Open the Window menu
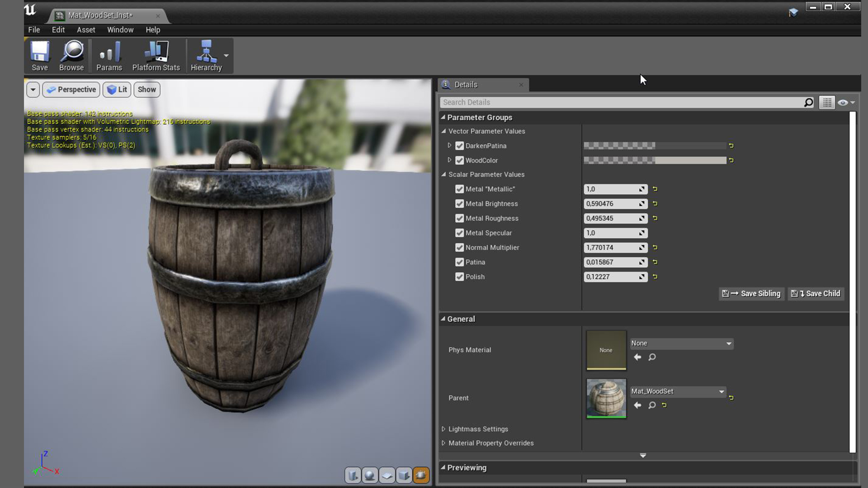 coord(120,30)
